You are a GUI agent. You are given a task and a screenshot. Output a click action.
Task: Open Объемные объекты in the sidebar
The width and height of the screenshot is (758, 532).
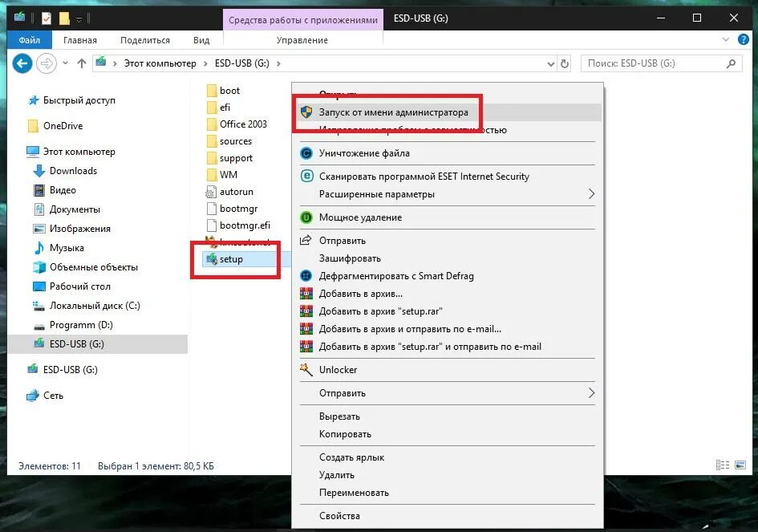pyautogui.click(x=94, y=267)
